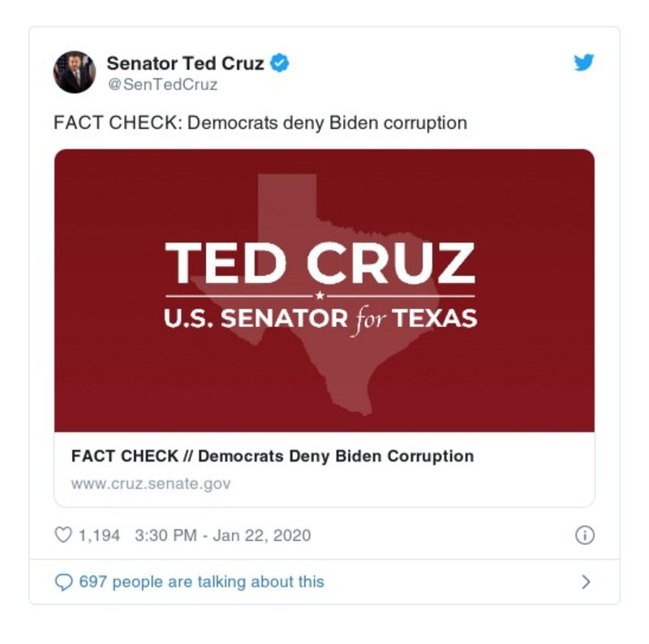This screenshot has width=649, height=644.
Task: Click the @SenTedCruz handle
Action: [162, 84]
